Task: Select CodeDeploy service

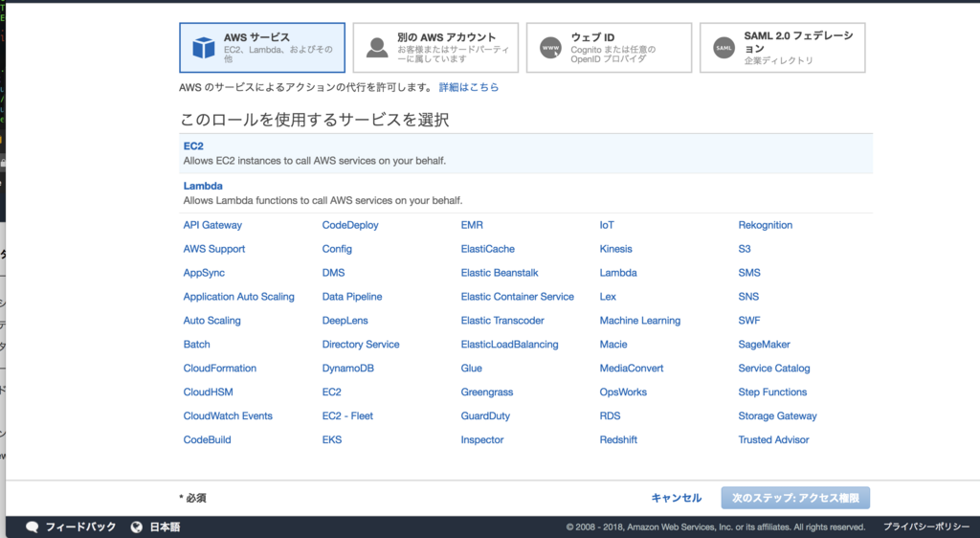Action: tap(350, 225)
